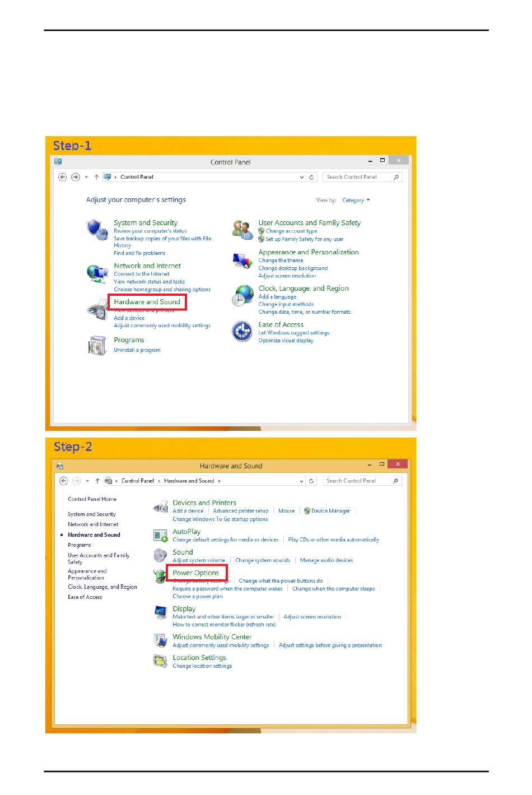Click Play CDs or other media automatically

[x=334, y=540]
